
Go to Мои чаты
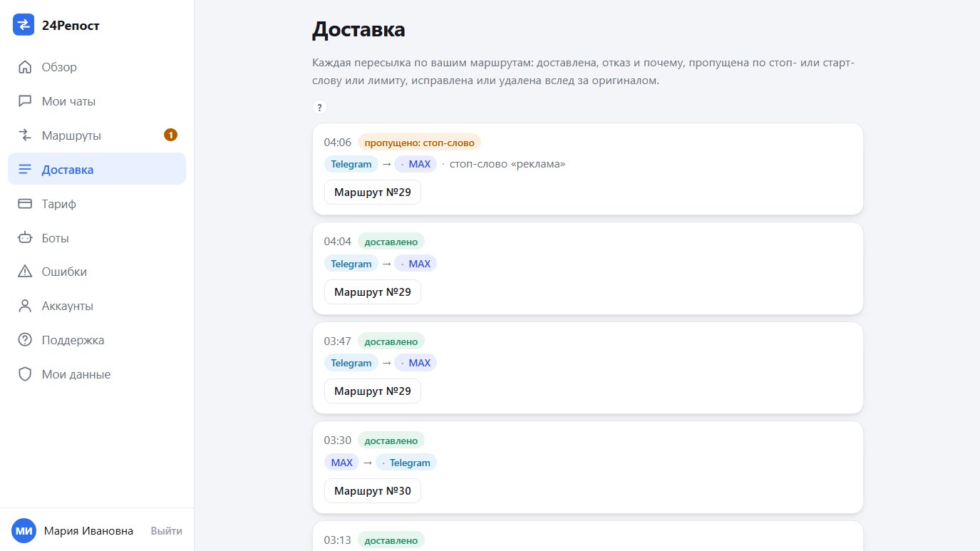[x=97, y=101]
